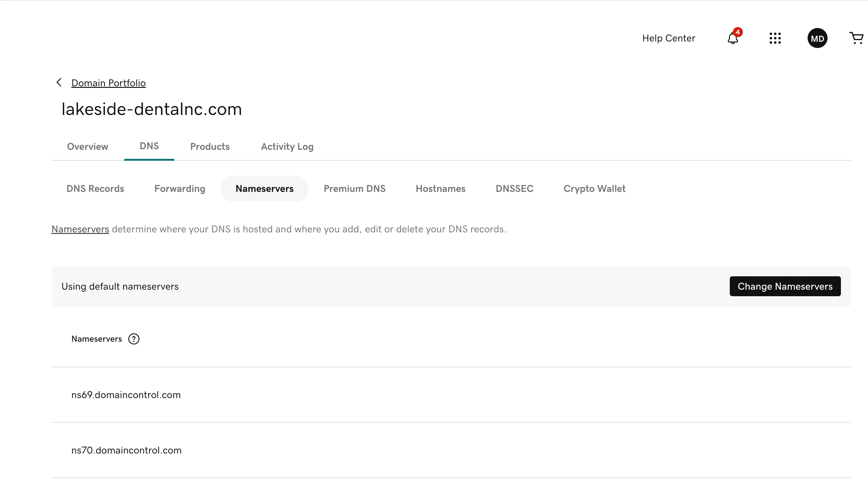
Task: Open the Help Center link
Action: tap(668, 38)
